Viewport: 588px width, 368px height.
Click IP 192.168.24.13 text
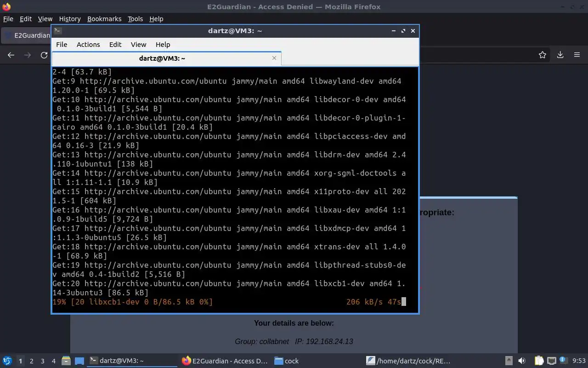(324, 341)
